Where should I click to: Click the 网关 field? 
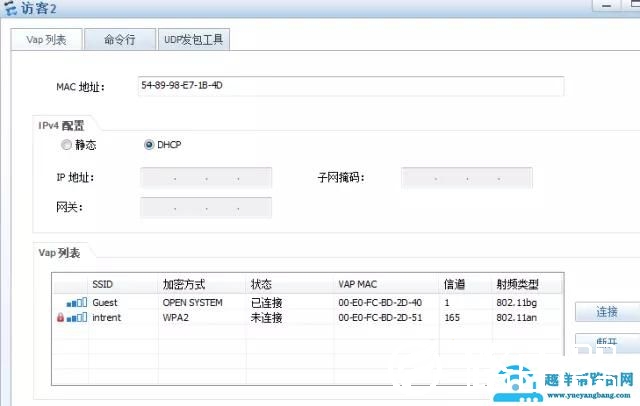coord(206,208)
